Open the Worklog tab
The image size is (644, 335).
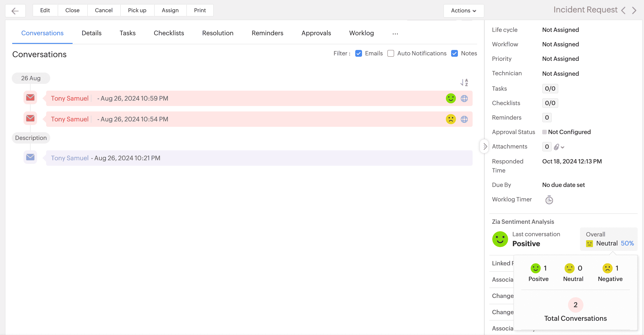[361, 33]
